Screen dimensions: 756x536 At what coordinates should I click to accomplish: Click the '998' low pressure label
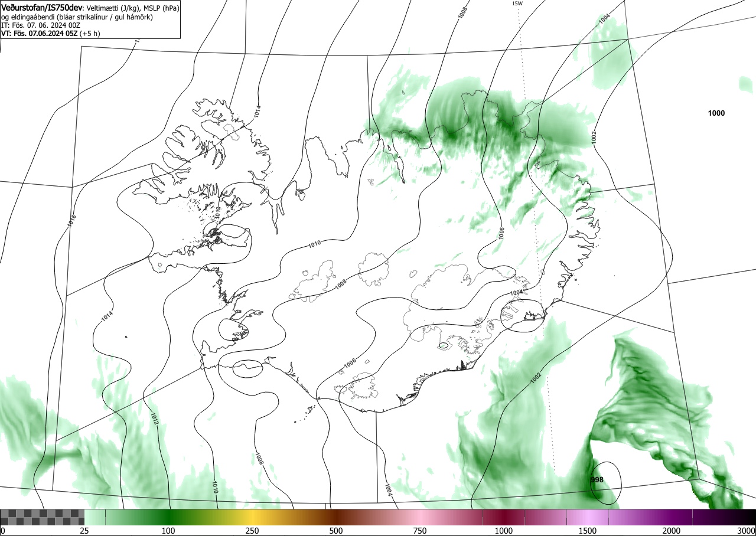pos(597,480)
